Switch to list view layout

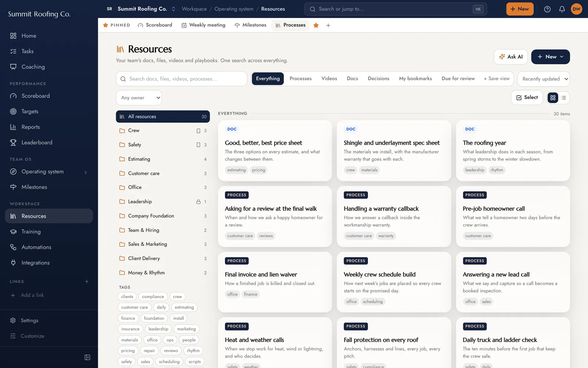coord(564,98)
